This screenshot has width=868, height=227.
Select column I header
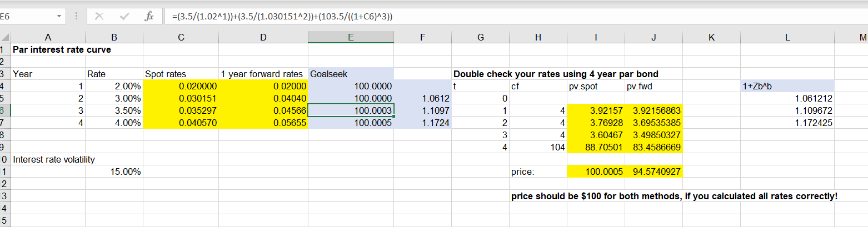pyautogui.click(x=595, y=38)
